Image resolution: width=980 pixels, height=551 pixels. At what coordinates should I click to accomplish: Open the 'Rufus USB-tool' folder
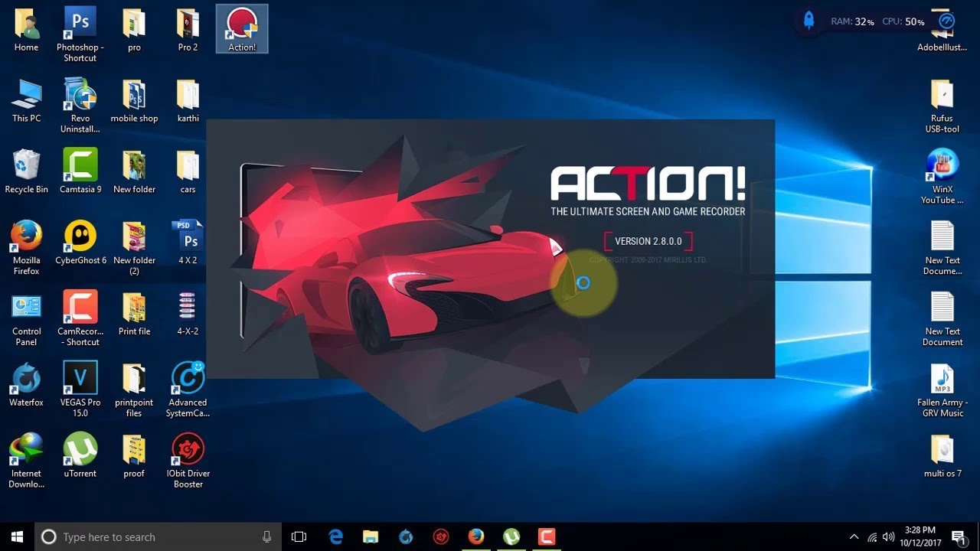click(x=942, y=106)
